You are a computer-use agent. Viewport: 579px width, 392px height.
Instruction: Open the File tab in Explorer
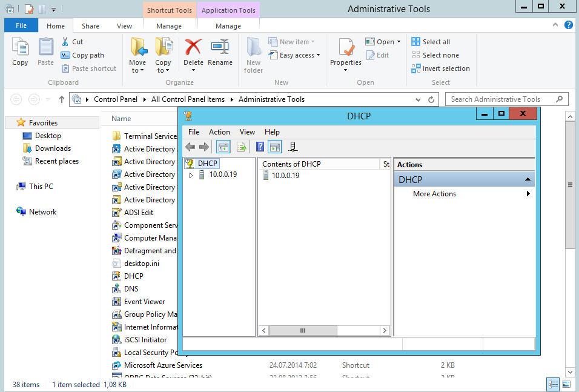coord(21,25)
